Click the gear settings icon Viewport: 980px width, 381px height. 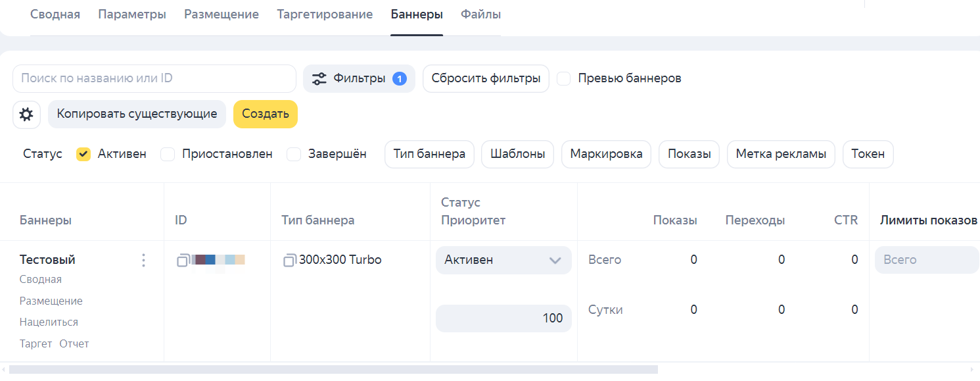[26, 114]
